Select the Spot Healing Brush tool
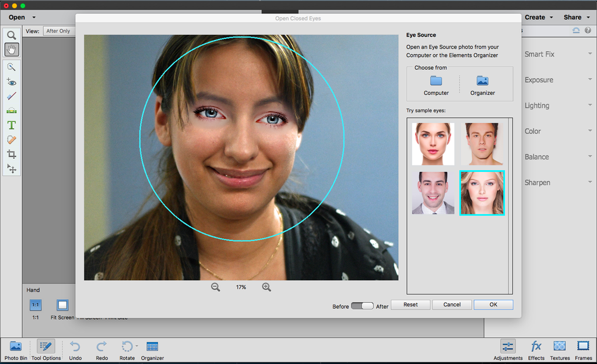The width and height of the screenshot is (597, 364). coord(12,96)
